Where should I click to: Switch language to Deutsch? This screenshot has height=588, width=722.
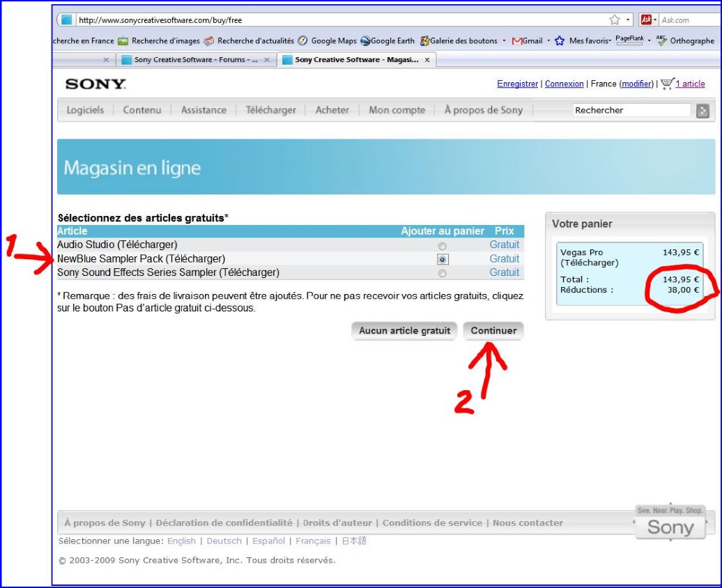(224, 541)
